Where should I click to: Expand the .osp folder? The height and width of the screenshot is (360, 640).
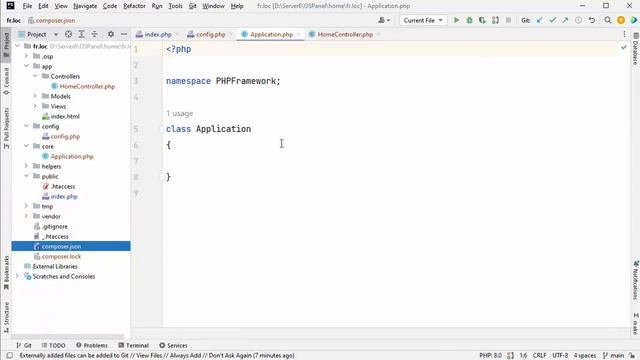(27, 56)
